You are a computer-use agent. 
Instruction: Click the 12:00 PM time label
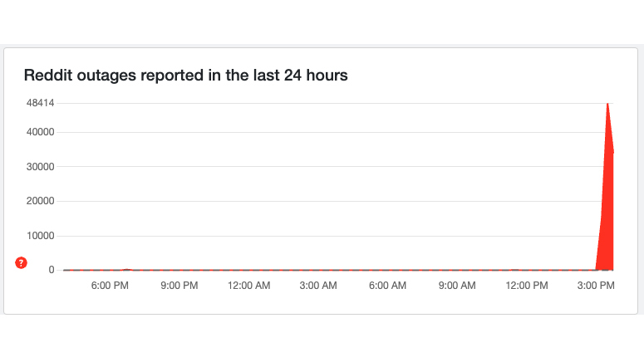tap(527, 286)
